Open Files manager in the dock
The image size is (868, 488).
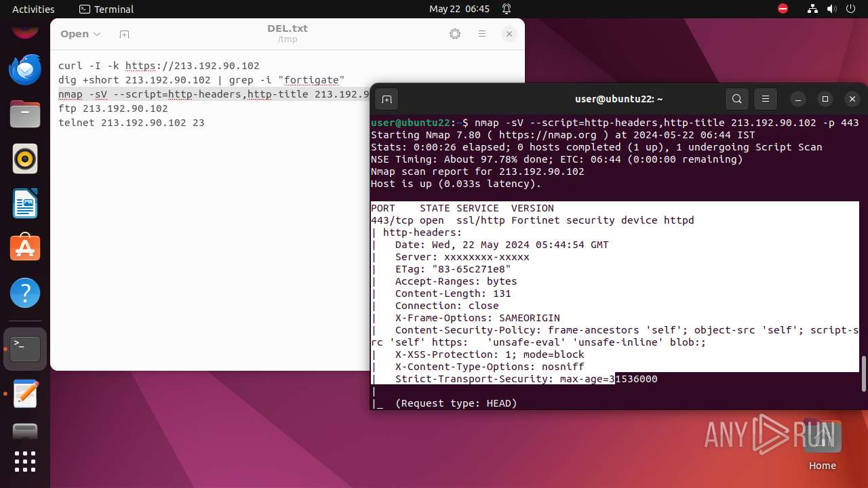(x=25, y=114)
